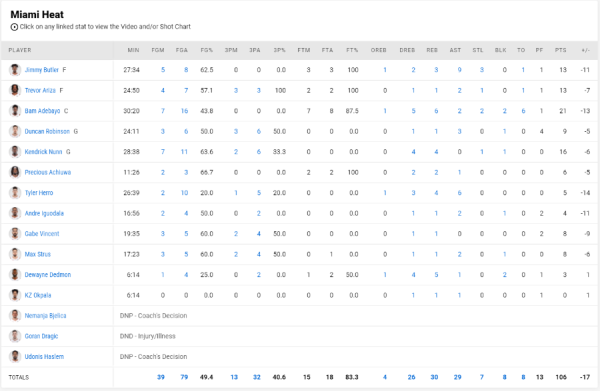Open Nemanja Bjelica's player profile link
This screenshot has height=391, width=600.
tap(45, 316)
